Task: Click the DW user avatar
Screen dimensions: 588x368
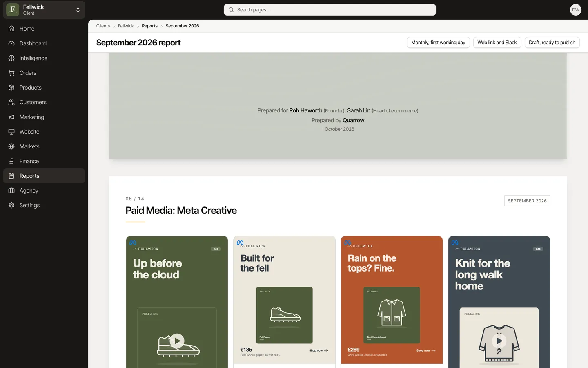Action: (x=576, y=10)
